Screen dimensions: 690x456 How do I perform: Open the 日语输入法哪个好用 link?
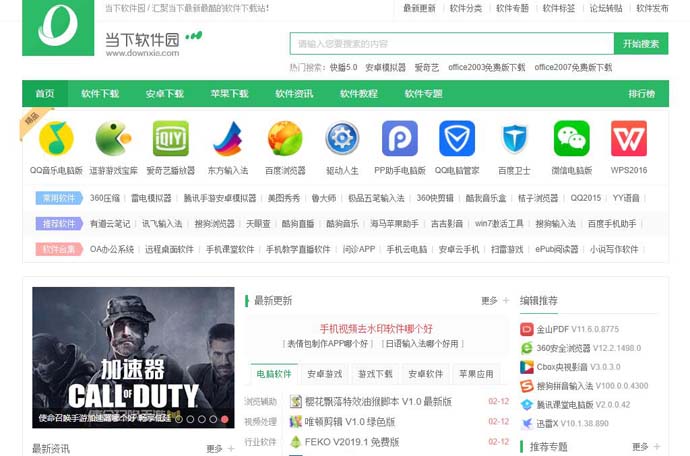click(422, 343)
